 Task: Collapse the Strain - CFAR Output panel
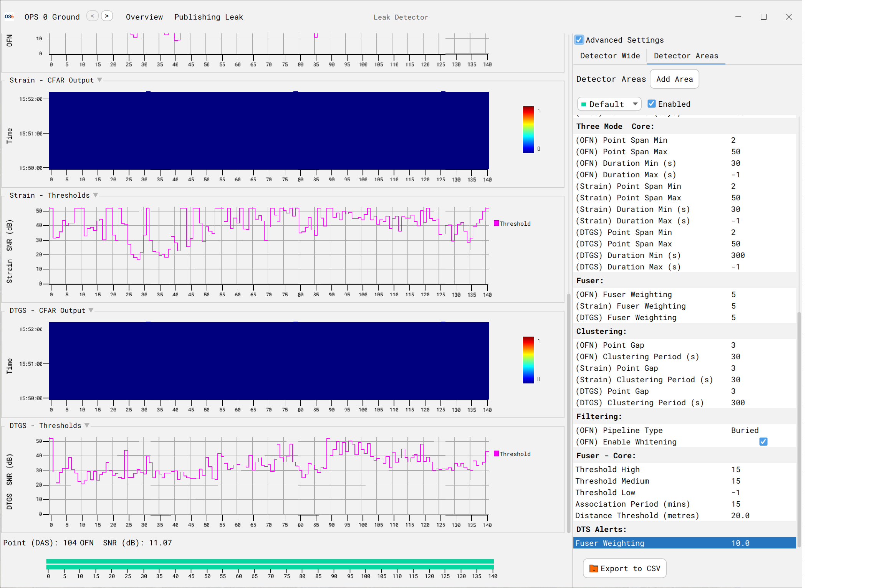99,80
